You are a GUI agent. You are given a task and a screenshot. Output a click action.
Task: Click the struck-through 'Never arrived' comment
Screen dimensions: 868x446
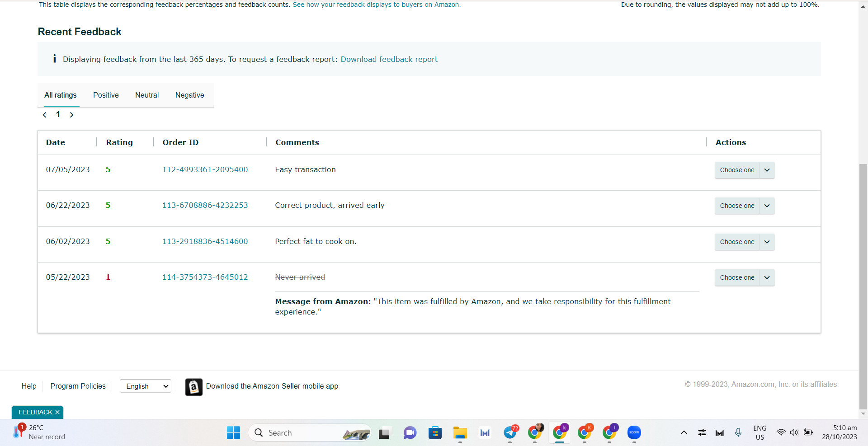point(300,277)
